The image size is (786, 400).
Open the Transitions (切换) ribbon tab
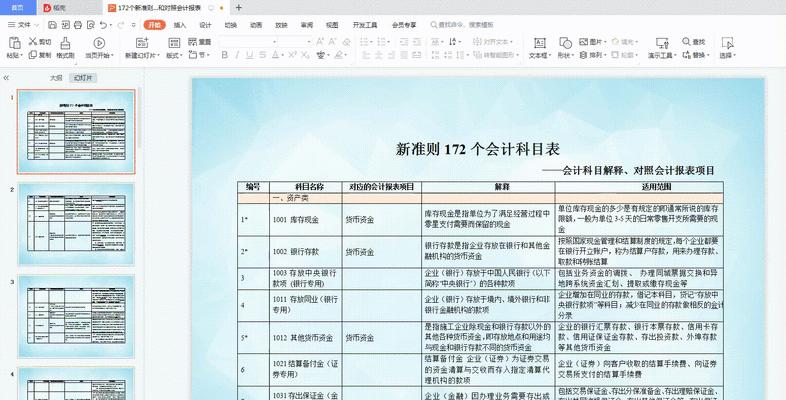[x=231, y=25]
